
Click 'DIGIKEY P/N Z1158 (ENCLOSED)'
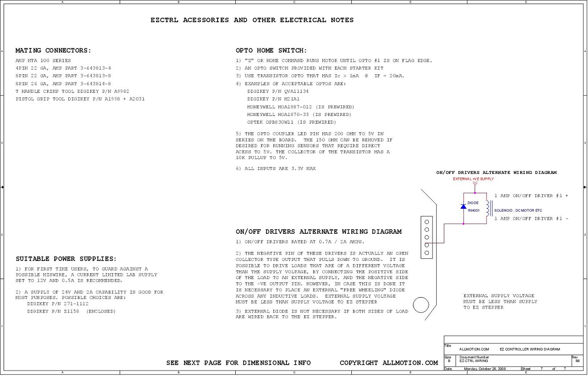pyautogui.click(x=72, y=312)
